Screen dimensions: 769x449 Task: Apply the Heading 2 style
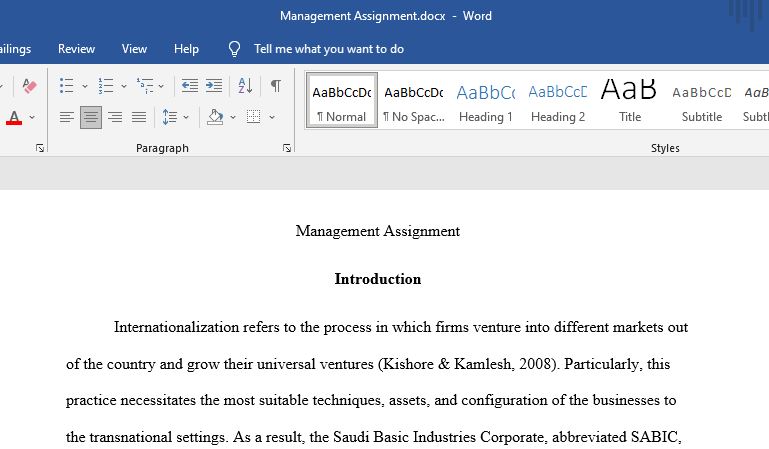click(x=558, y=100)
